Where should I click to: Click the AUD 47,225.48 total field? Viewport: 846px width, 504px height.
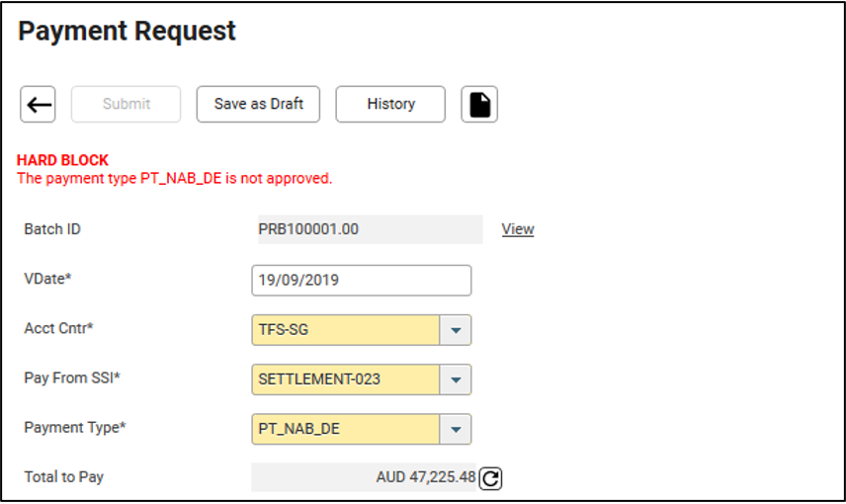[x=364, y=477]
